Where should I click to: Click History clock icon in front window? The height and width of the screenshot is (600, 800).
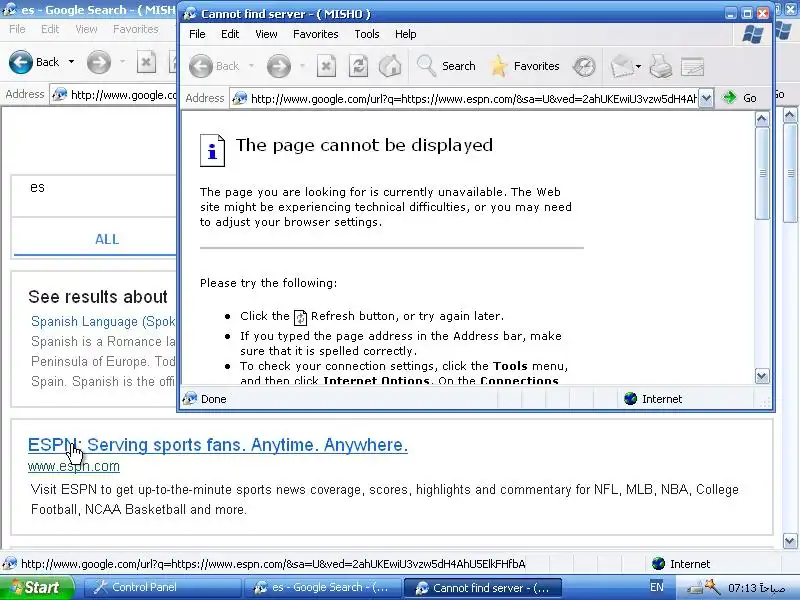(x=584, y=66)
